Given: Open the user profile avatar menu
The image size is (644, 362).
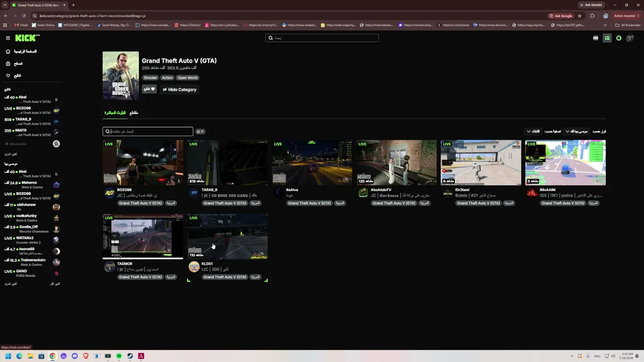Looking at the screenshot, I should [630, 38].
